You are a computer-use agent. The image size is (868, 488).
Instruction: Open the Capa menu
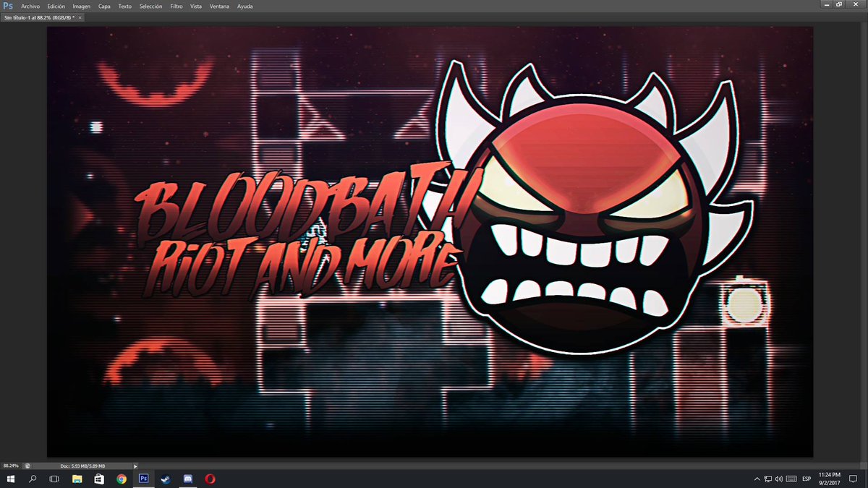pyautogui.click(x=104, y=6)
